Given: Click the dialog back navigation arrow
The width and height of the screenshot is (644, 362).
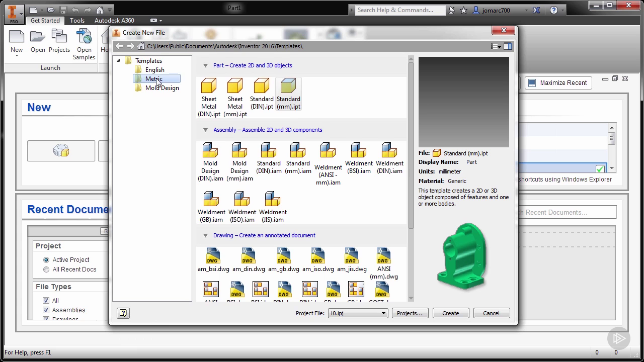Looking at the screenshot, I should tap(119, 46).
